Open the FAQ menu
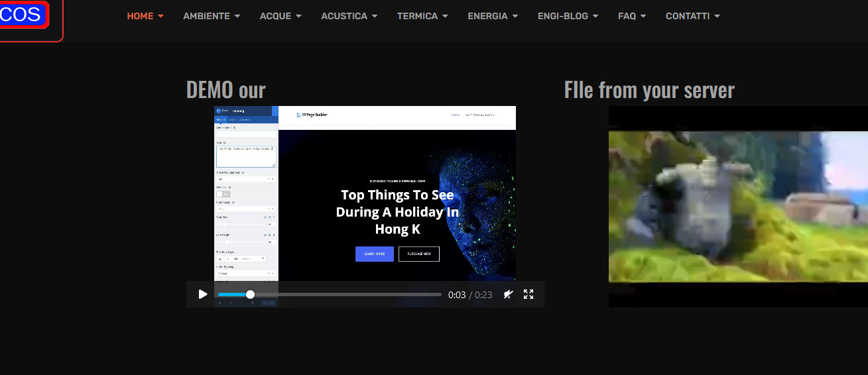The height and width of the screenshot is (375, 868). pos(631,16)
